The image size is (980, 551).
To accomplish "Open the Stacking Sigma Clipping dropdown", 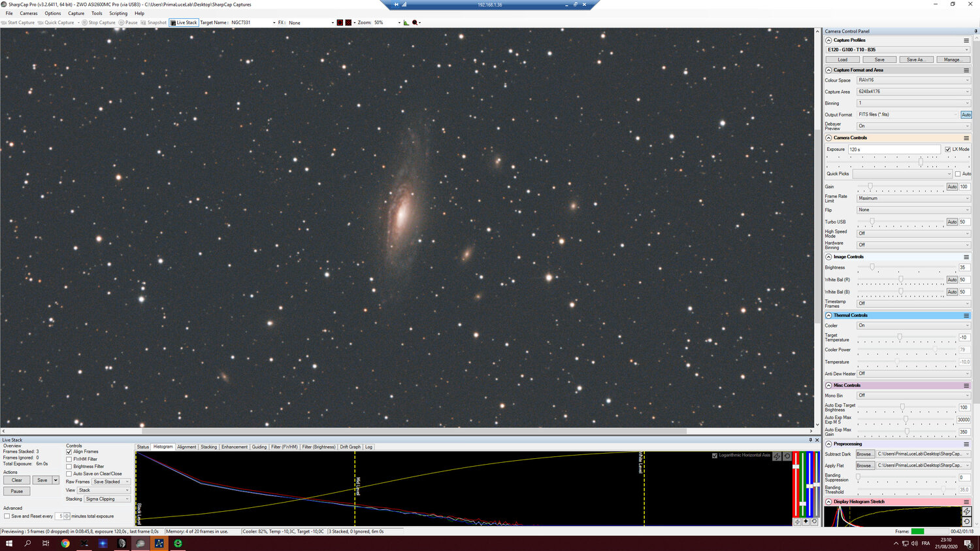I will (x=107, y=499).
